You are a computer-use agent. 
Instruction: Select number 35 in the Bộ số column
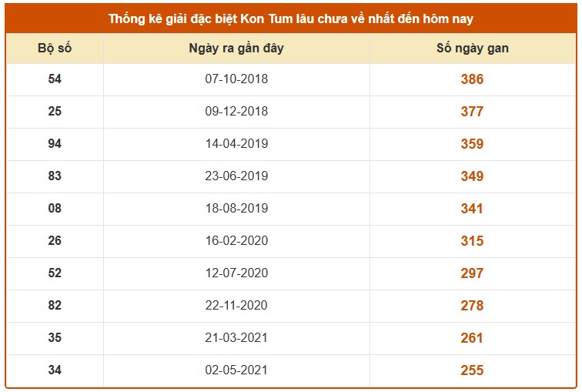click(x=55, y=338)
